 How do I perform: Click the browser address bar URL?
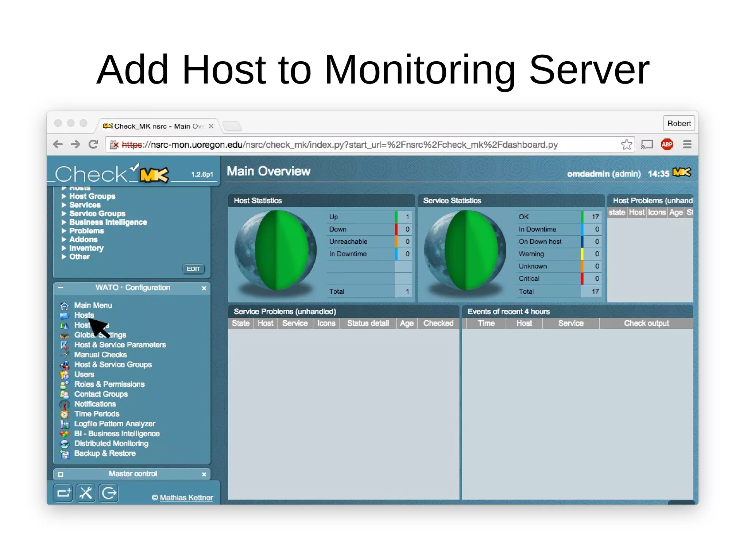tap(340, 144)
